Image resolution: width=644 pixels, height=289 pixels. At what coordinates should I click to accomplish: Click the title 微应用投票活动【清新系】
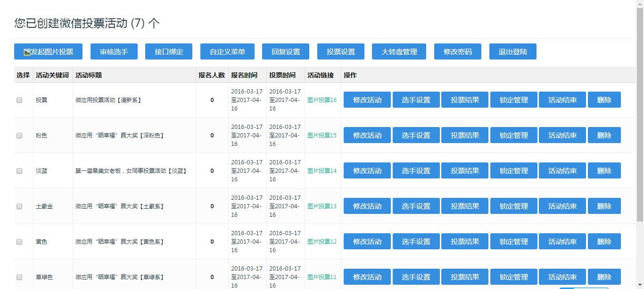click(108, 100)
